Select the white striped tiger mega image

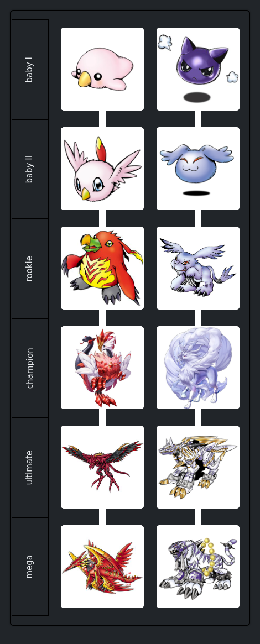pos(198,567)
